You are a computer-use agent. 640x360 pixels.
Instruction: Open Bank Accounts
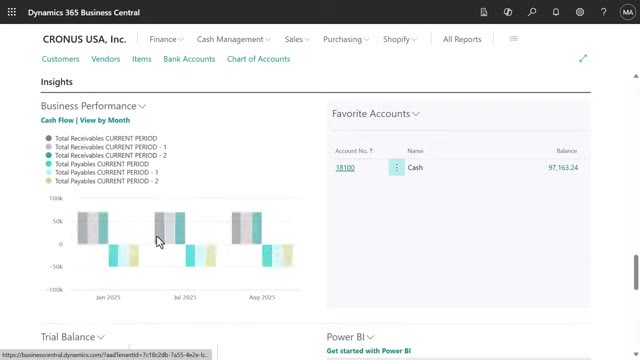point(189,59)
